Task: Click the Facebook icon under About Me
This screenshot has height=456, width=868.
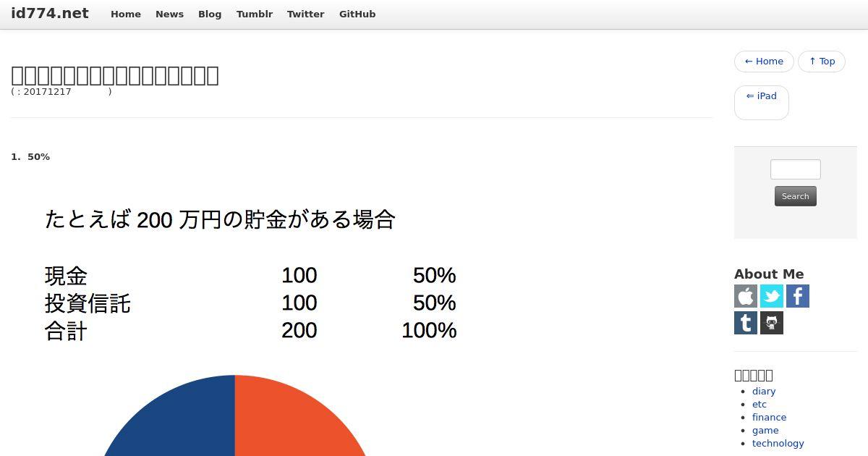Action: pos(798,296)
